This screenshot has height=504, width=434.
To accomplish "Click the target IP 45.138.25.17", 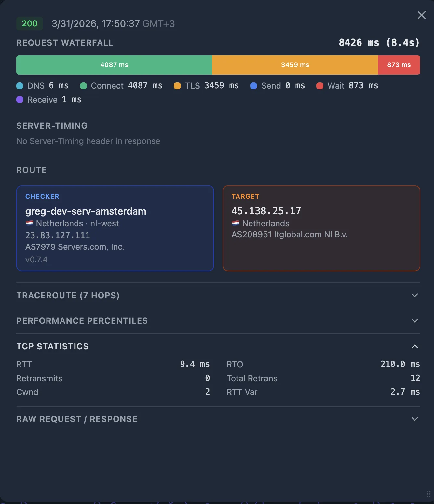I will coord(266,211).
